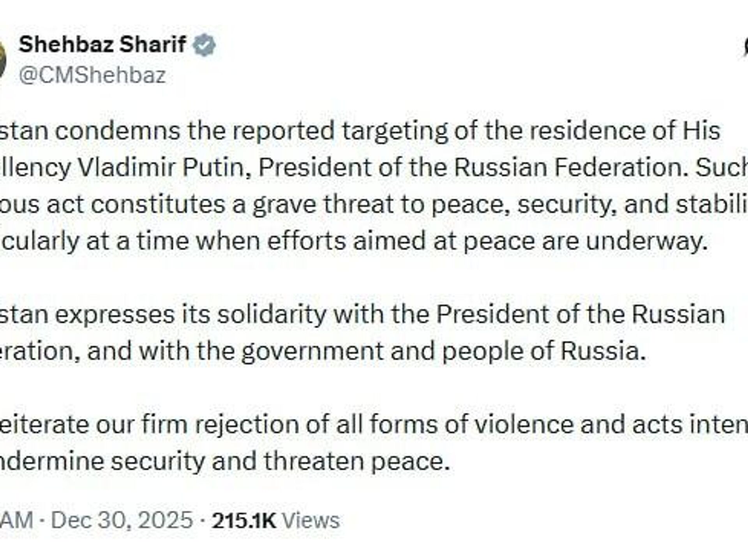Click the word "Views" beside the count
This screenshot has height=560, width=748.
click(310, 520)
